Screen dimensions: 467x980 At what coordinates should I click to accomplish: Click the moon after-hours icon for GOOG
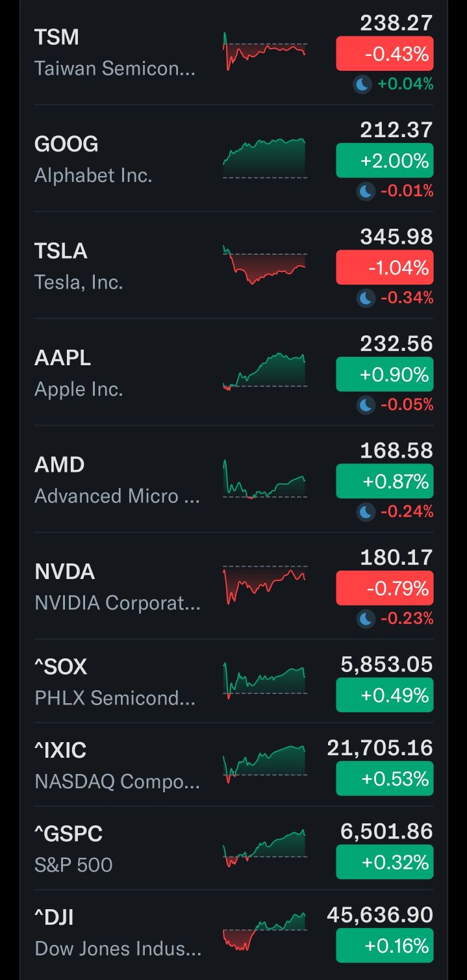pos(366,191)
